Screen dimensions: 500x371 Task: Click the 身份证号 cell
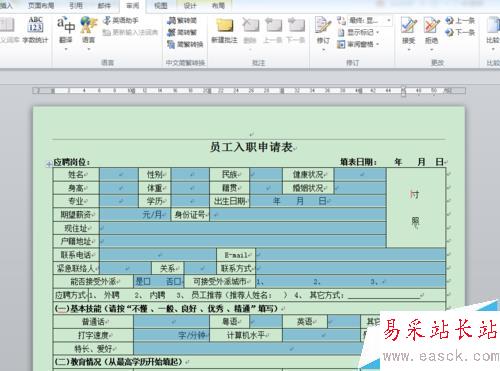click(190, 215)
